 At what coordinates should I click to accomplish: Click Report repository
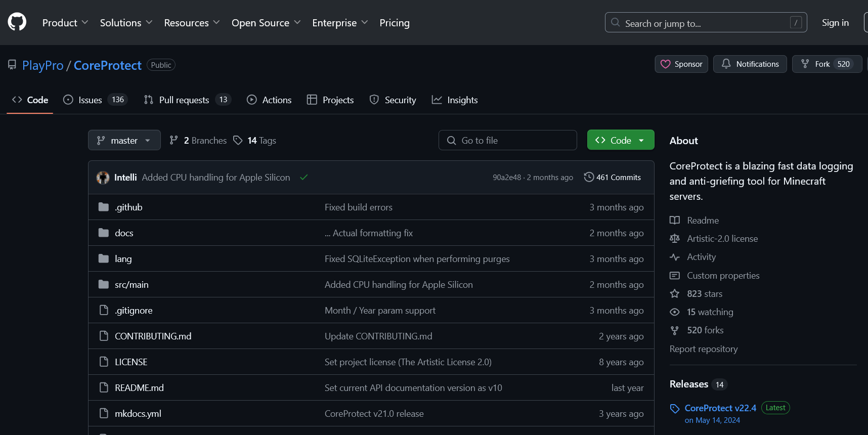[704, 349]
